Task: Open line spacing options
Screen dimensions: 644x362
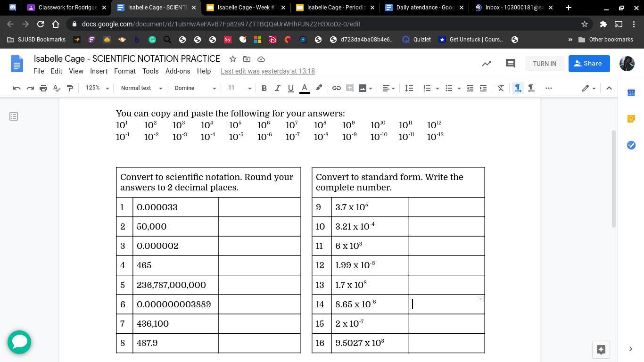Action: [409, 88]
